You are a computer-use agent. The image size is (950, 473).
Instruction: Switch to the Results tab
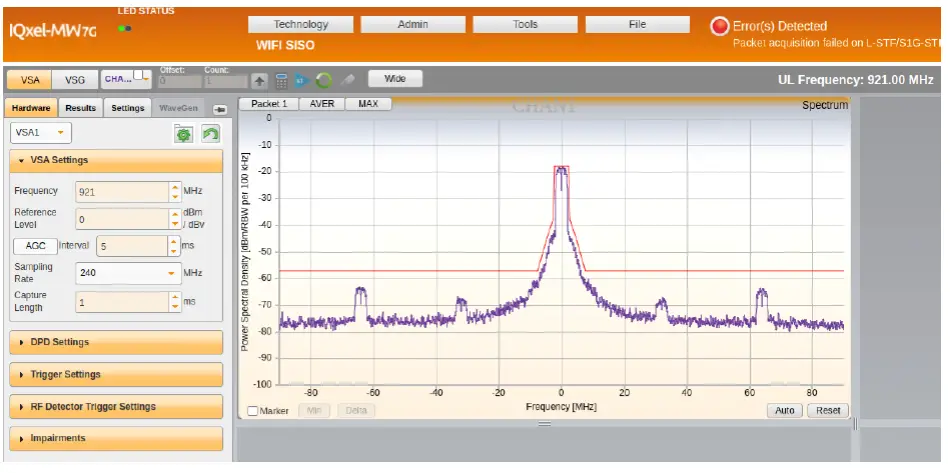[x=81, y=108]
